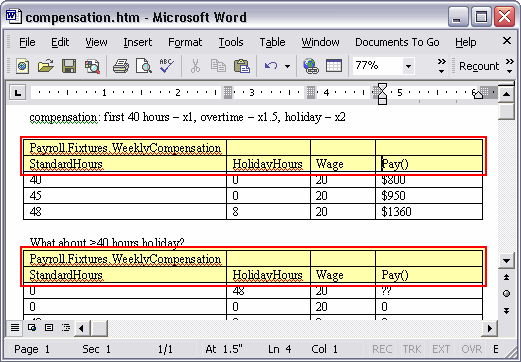Open a file with folder icon

click(46, 66)
